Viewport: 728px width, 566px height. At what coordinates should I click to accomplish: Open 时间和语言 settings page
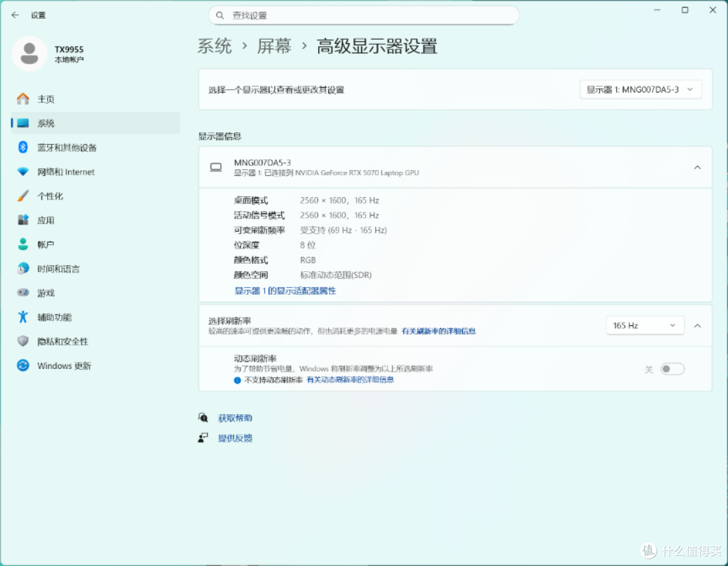point(95,268)
